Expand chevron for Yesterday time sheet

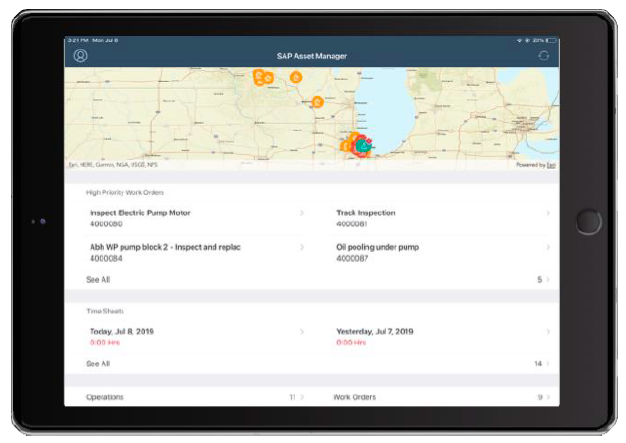548,332
